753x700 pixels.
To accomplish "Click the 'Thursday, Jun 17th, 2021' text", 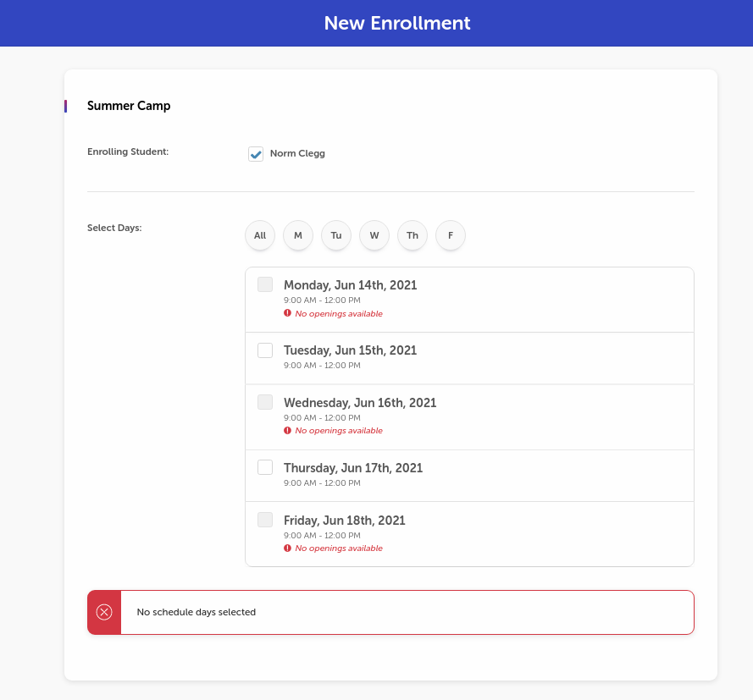I will pyautogui.click(x=353, y=468).
